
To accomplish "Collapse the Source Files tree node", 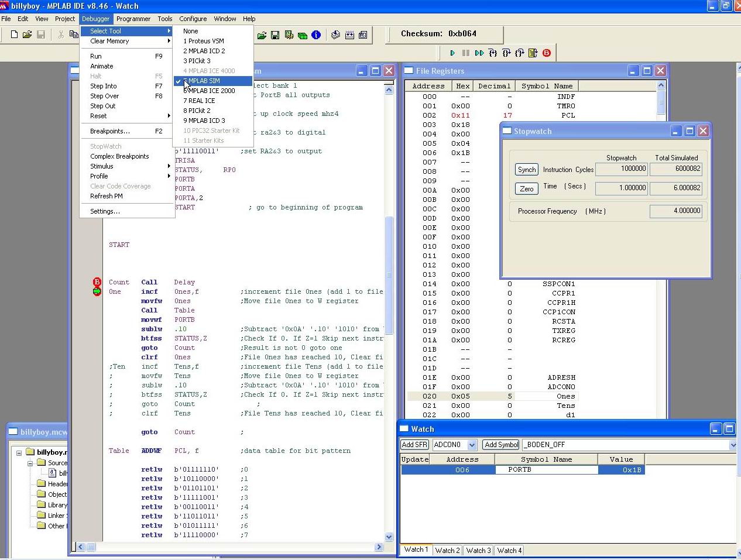I will click(x=30, y=463).
